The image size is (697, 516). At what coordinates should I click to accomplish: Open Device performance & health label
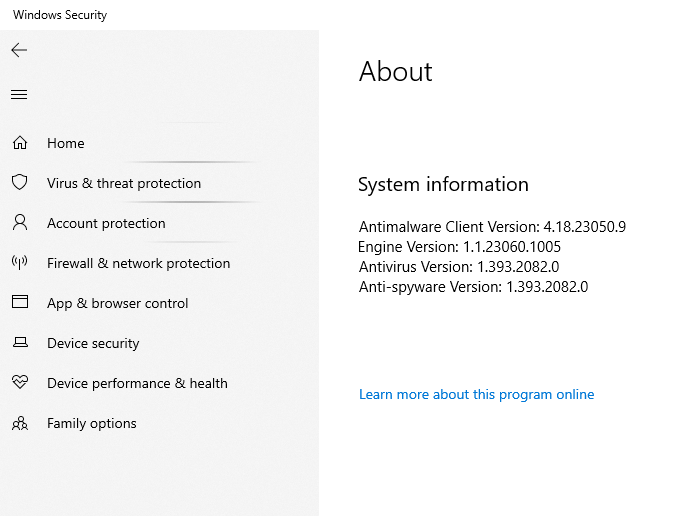(x=137, y=383)
